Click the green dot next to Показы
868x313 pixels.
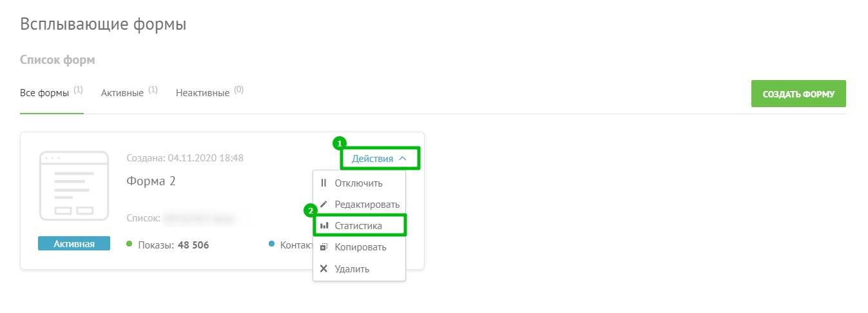[129, 244]
